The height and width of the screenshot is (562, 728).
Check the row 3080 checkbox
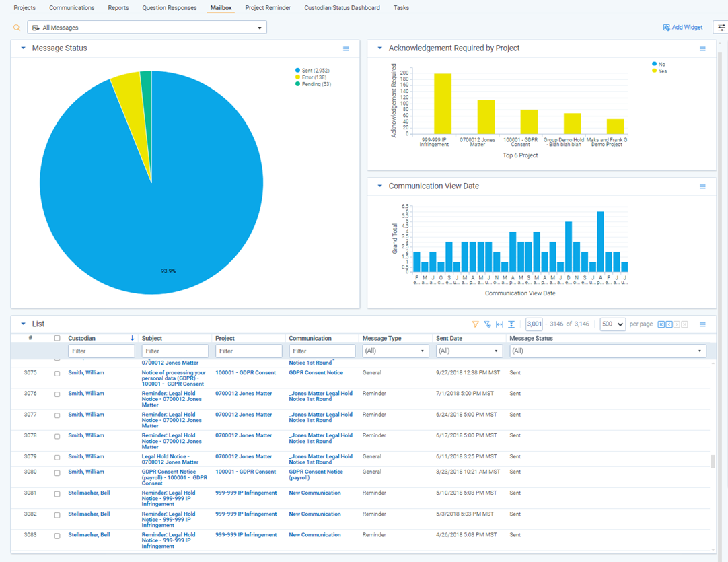point(57,473)
